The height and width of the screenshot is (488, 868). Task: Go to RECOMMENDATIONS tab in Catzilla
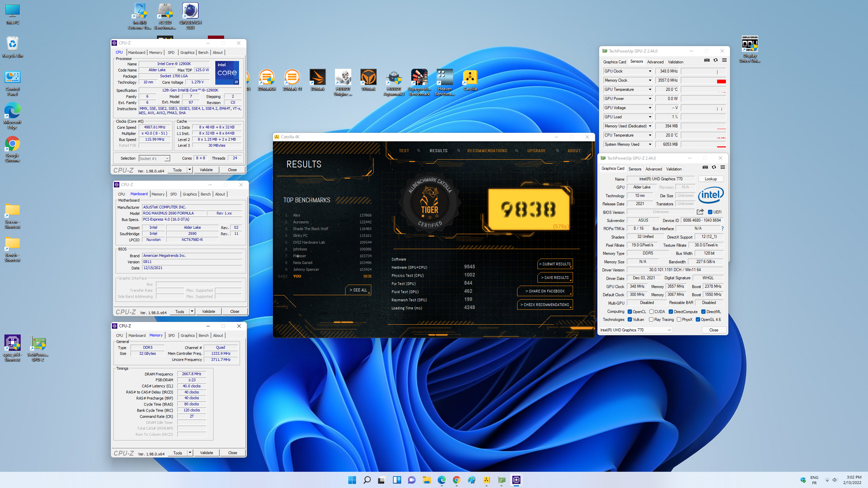coord(487,151)
